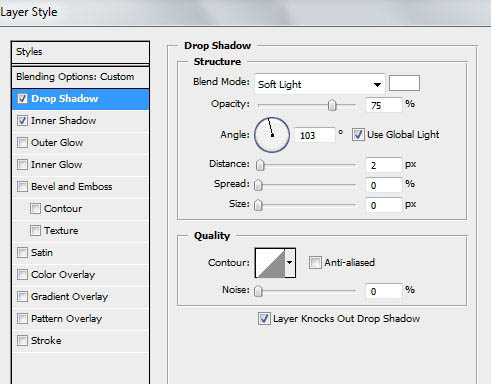Select Blending Options: Custom entry
The width and height of the screenshot is (491, 384).
[80, 77]
